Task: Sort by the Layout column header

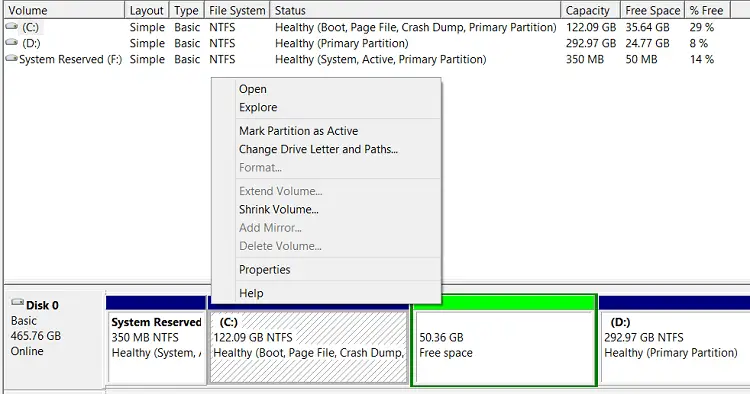Action: [146, 10]
